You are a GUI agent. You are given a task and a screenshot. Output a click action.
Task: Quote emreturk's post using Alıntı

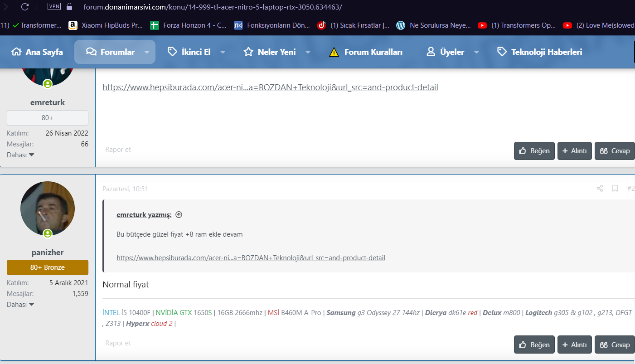click(x=575, y=151)
